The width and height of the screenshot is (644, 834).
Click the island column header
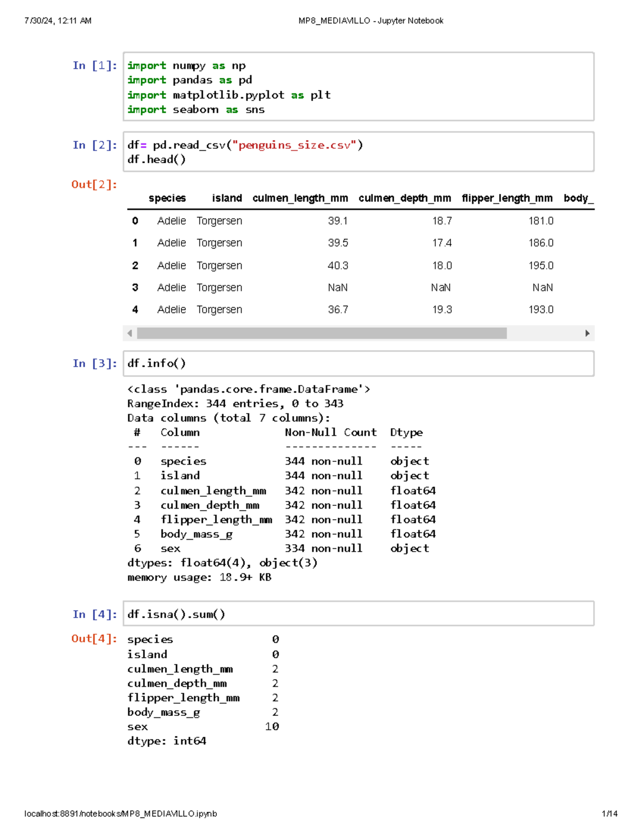[226, 198]
